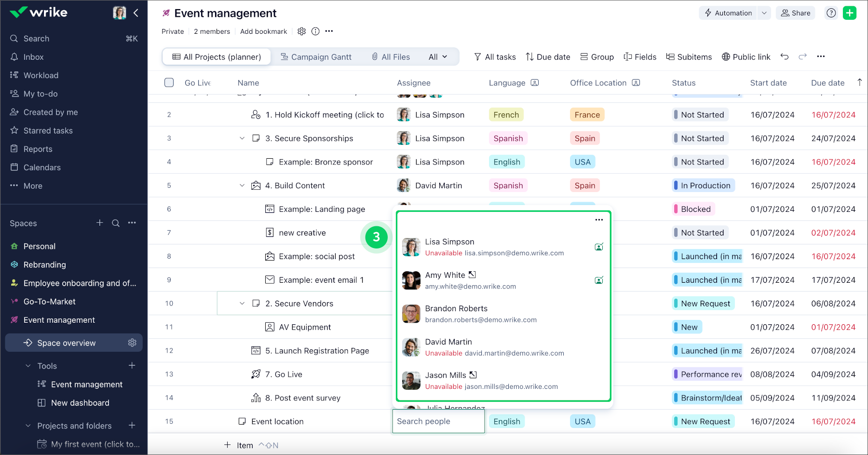The height and width of the screenshot is (455, 868).
Task: Click the Search people input field
Action: click(438, 421)
